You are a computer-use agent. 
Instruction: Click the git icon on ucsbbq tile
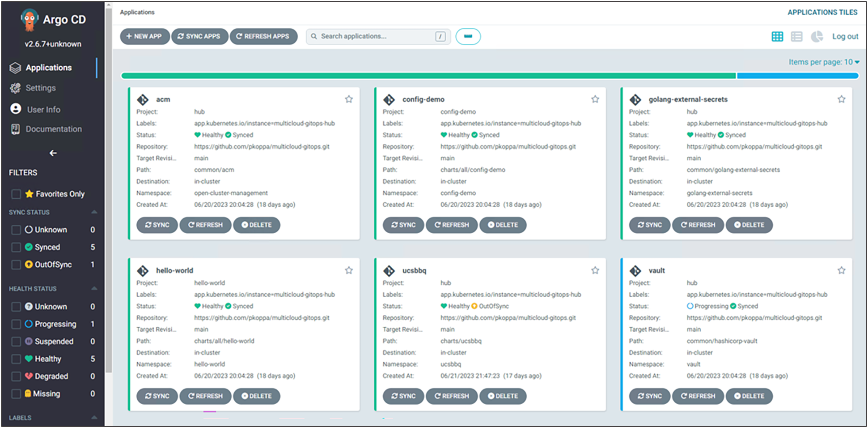click(389, 271)
